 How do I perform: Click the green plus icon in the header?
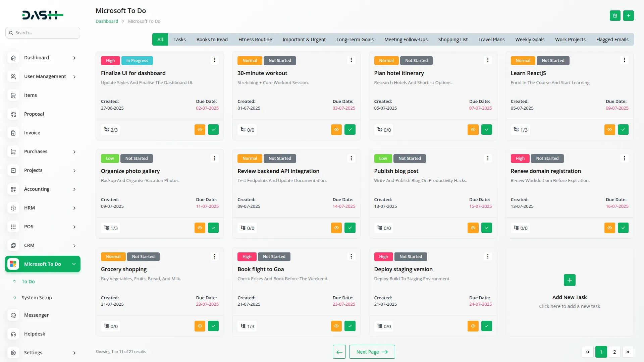[628, 16]
